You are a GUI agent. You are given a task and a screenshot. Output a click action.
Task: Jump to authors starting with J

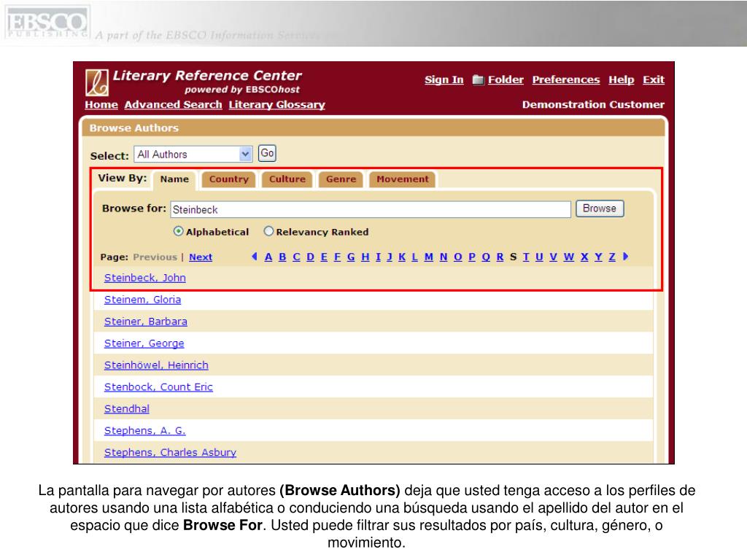coord(390,257)
